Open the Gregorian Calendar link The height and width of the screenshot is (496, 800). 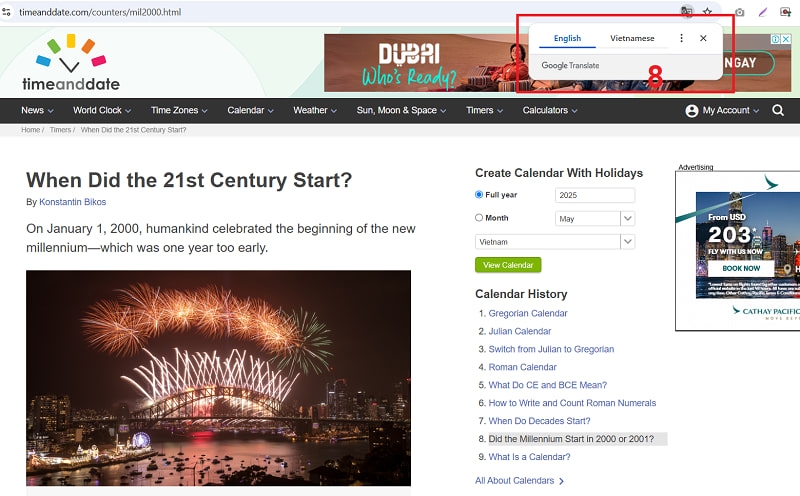click(528, 313)
